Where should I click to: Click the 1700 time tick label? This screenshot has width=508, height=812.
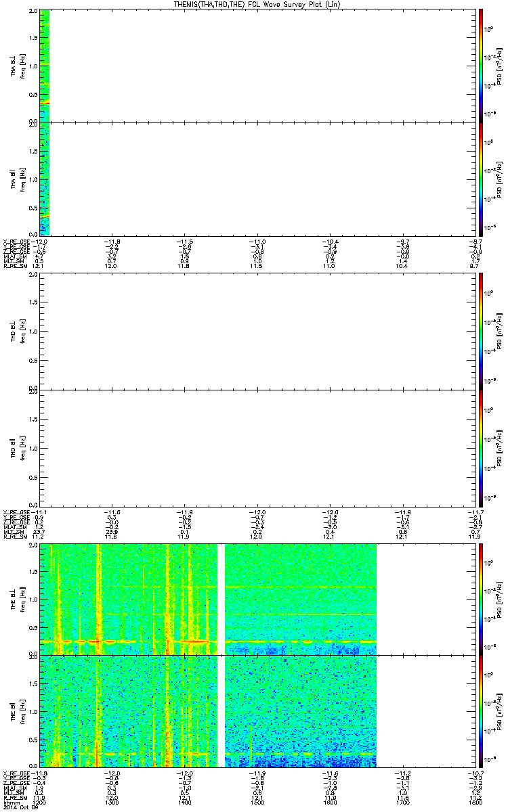click(x=403, y=803)
